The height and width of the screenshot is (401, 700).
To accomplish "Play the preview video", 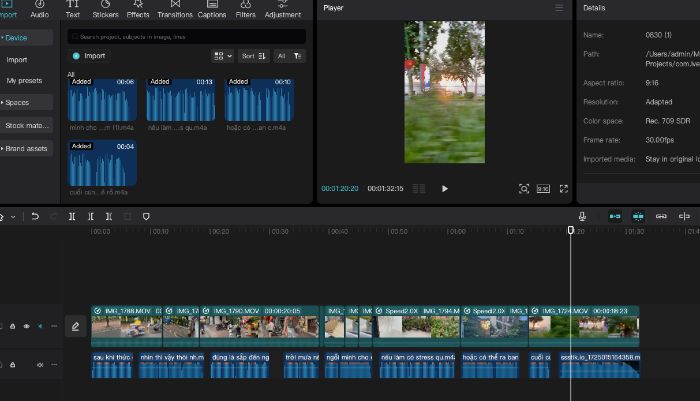I will 445,189.
